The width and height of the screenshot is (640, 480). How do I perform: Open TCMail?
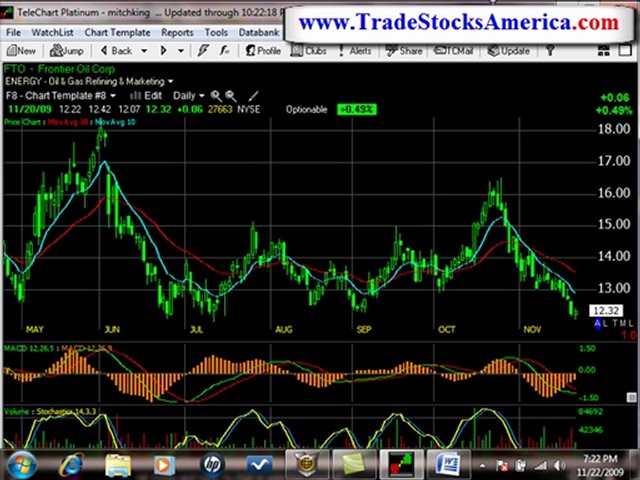[453, 51]
